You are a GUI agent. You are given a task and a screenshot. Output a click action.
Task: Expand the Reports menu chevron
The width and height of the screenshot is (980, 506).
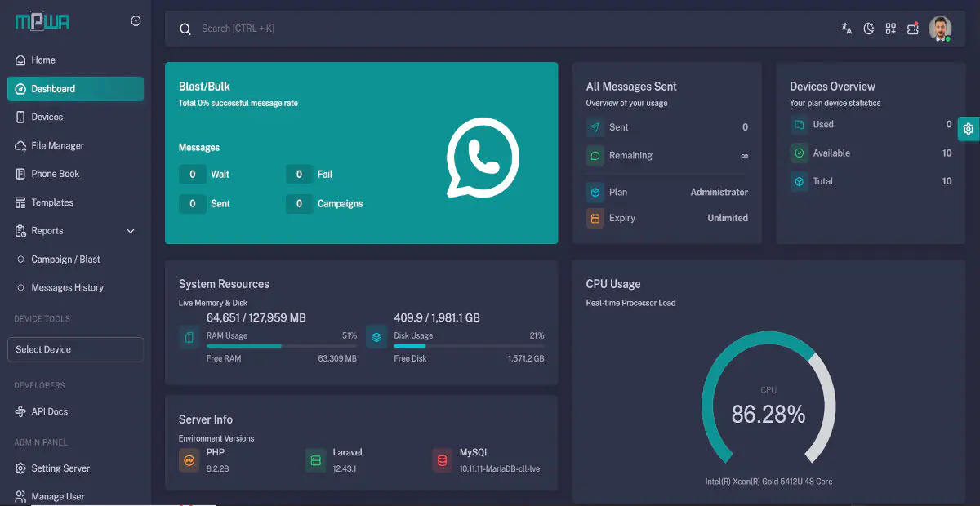pyautogui.click(x=131, y=231)
